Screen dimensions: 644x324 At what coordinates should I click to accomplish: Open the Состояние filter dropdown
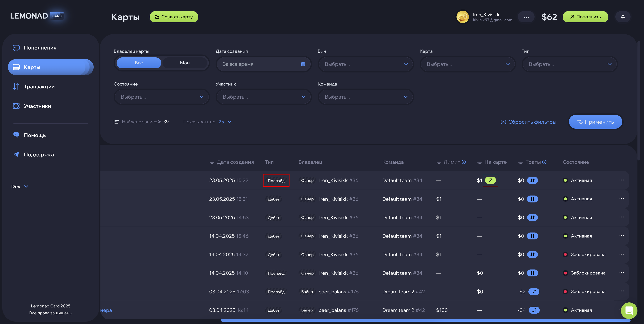pos(162,97)
